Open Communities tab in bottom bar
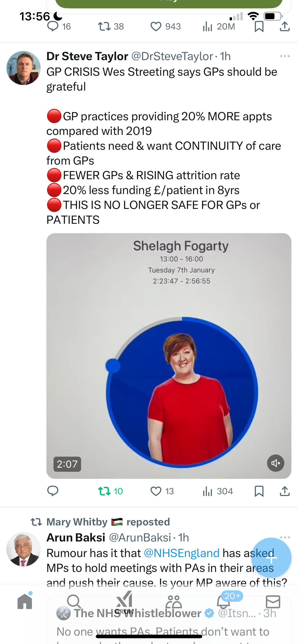Viewport: 298px width, 644px height. click(173, 602)
